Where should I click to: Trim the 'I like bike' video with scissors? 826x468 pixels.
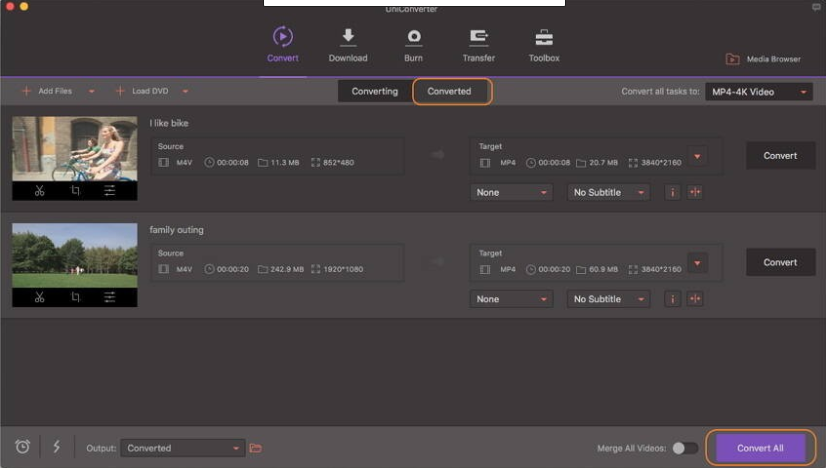pos(40,191)
